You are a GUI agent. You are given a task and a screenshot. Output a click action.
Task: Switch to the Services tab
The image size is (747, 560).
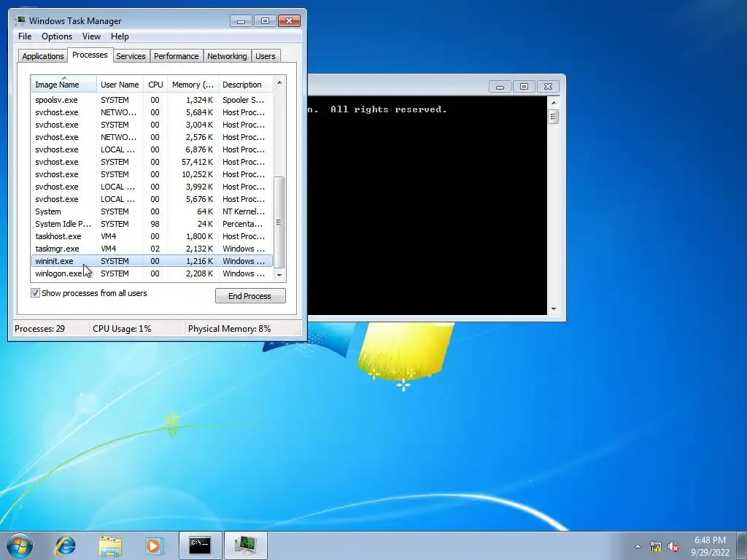tap(131, 55)
